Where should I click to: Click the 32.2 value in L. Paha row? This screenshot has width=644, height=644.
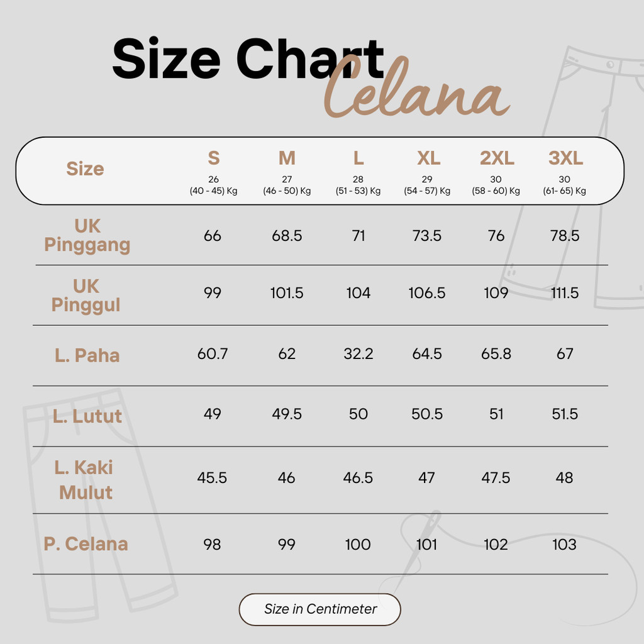(x=358, y=354)
